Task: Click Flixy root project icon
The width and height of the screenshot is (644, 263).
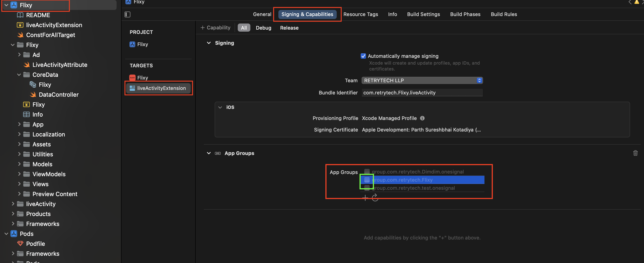Action: click(x=14, y=5)
